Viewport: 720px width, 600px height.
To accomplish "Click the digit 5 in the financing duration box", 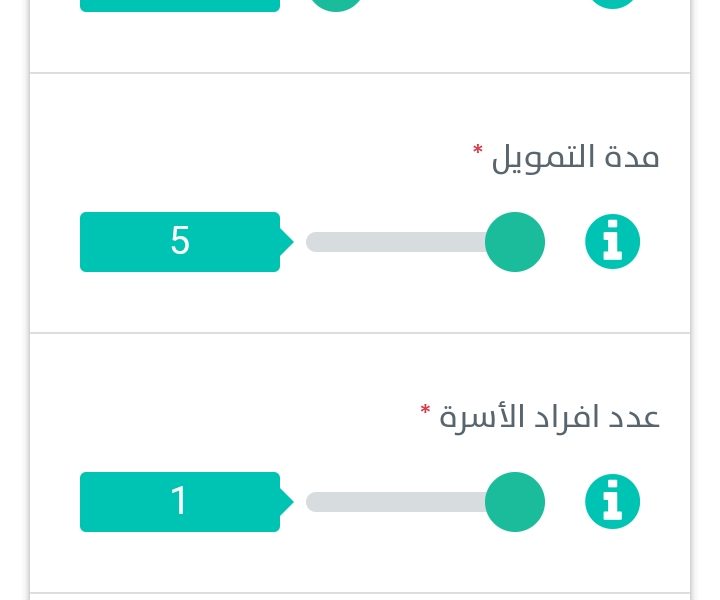I will (x=180, y=241).
